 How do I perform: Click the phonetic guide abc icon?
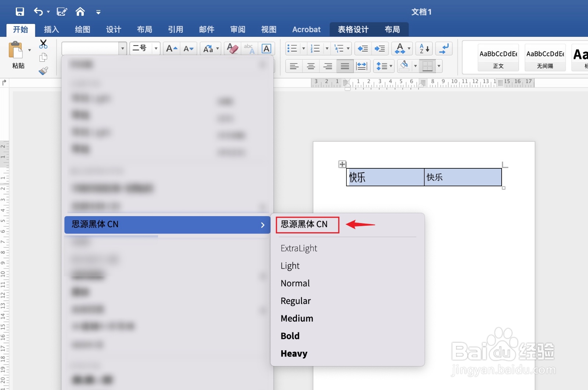[x=249, y=48]
